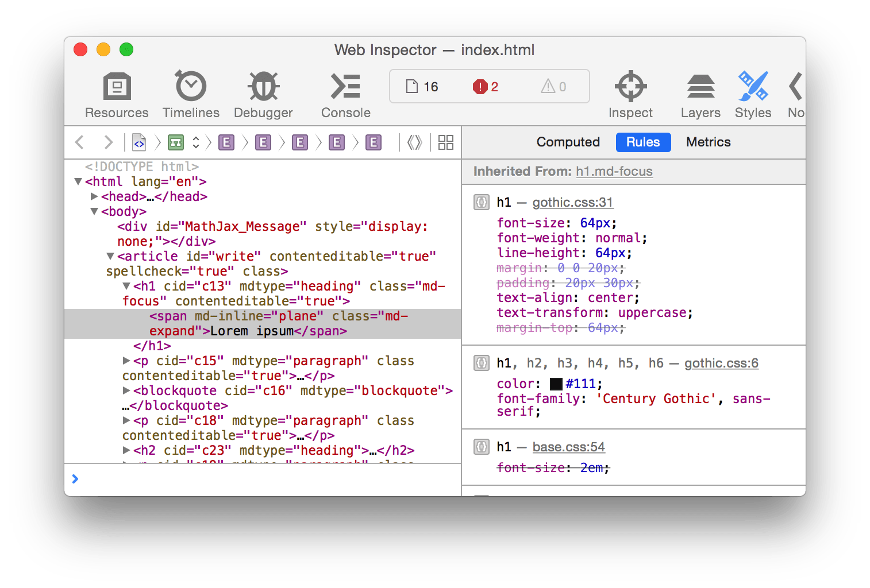The image size is (870, 588).
Task: Show the Console panel
Action: (x=345, y=87)
